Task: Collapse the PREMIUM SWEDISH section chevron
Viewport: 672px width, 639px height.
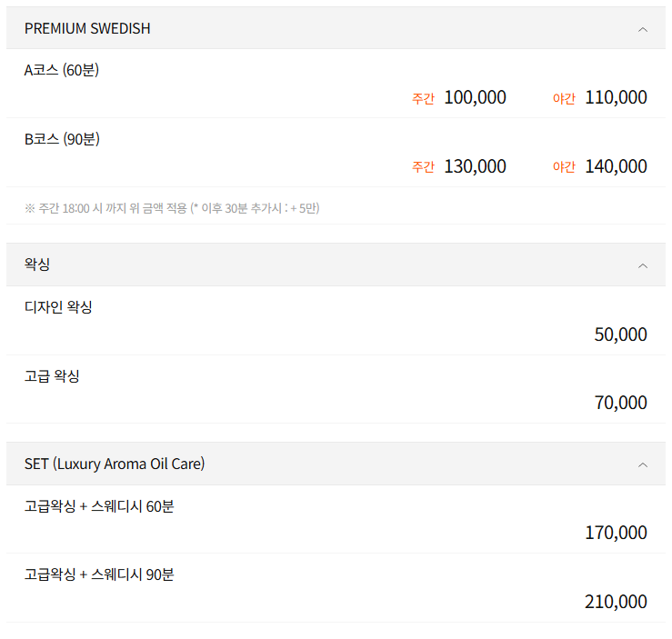Action: point(643,29)
